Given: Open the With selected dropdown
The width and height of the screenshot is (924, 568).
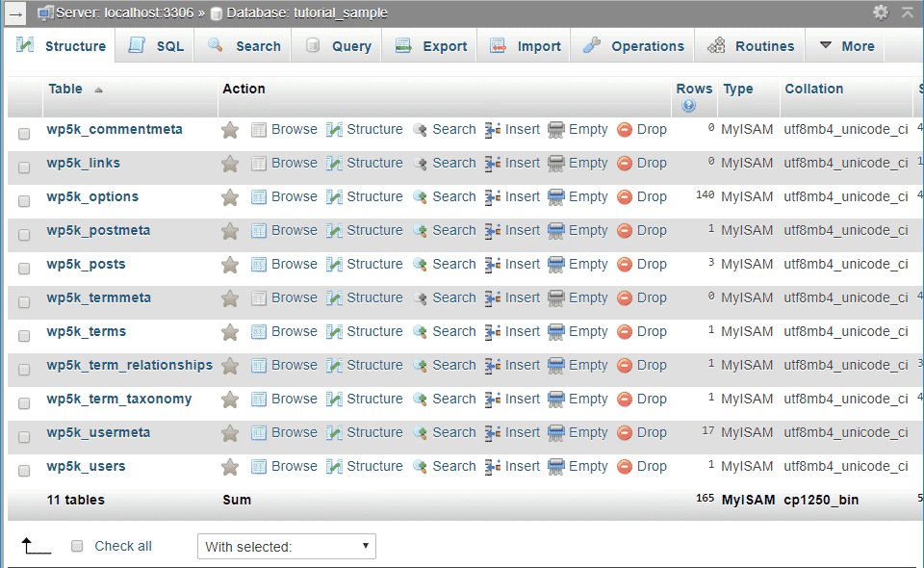Looking at the screenshot, I should tap(287, 546).
